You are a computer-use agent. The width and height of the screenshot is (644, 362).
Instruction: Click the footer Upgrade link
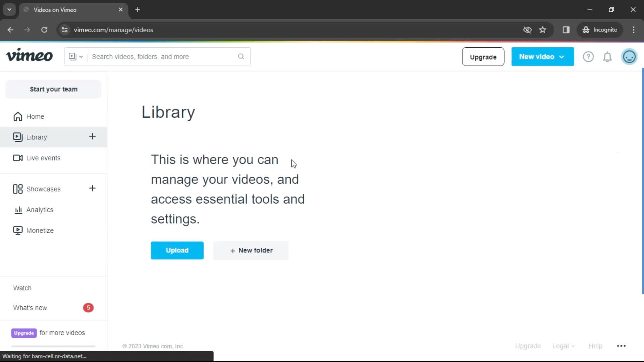528,346
